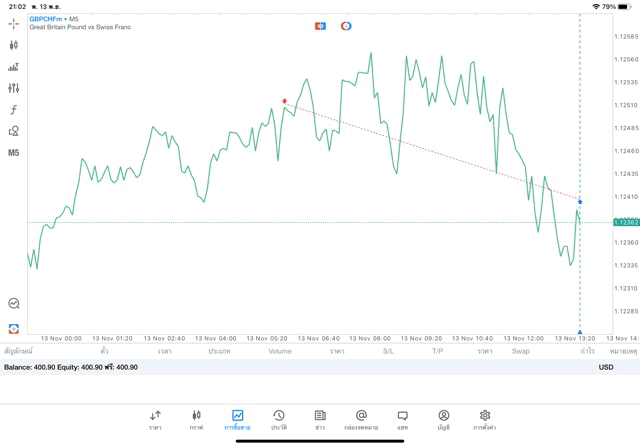Tap the red-blue circle icon at chart top

click(346, 26)
